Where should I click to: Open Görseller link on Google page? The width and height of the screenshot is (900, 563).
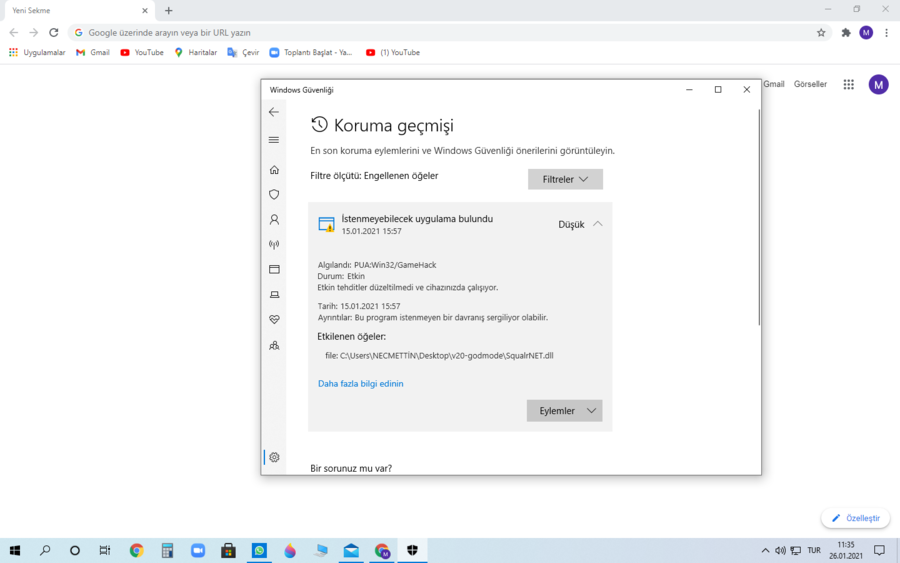pos(810,84)
